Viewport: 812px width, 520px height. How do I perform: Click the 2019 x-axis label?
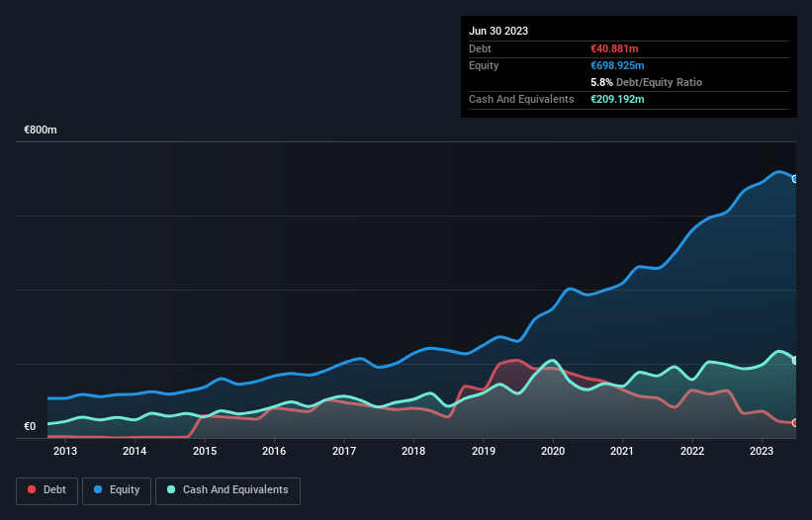(x=484, y=451)
